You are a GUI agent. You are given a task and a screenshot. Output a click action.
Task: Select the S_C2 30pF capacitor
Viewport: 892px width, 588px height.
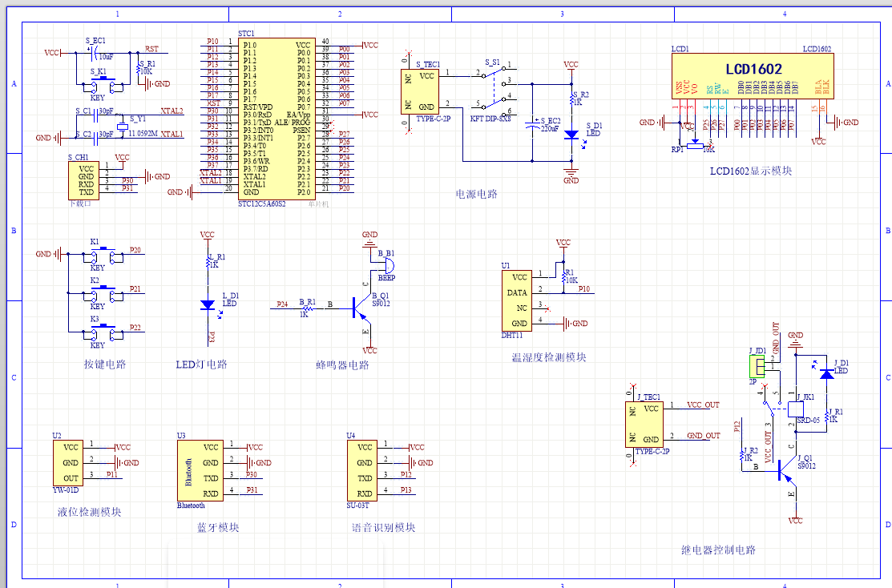pyautogui.click(x=95, y=137)
